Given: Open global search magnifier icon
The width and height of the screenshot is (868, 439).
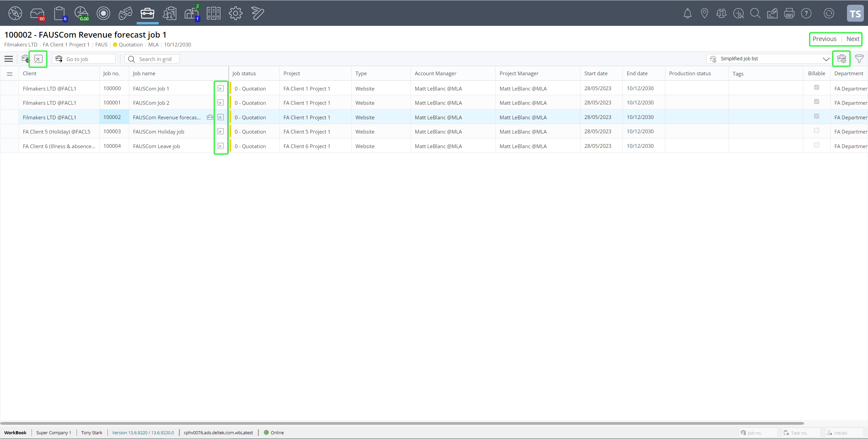Looking at the screenshot, I should click(755, 13).
